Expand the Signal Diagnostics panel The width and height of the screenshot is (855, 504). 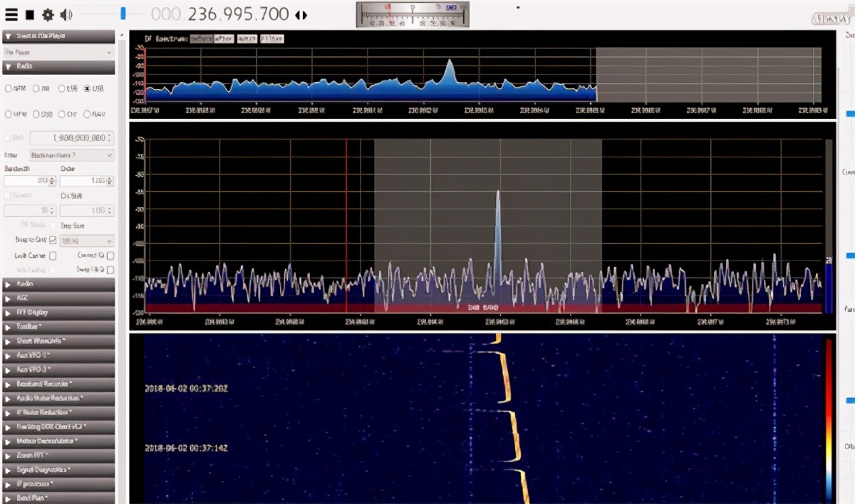(x=58, y=470)
